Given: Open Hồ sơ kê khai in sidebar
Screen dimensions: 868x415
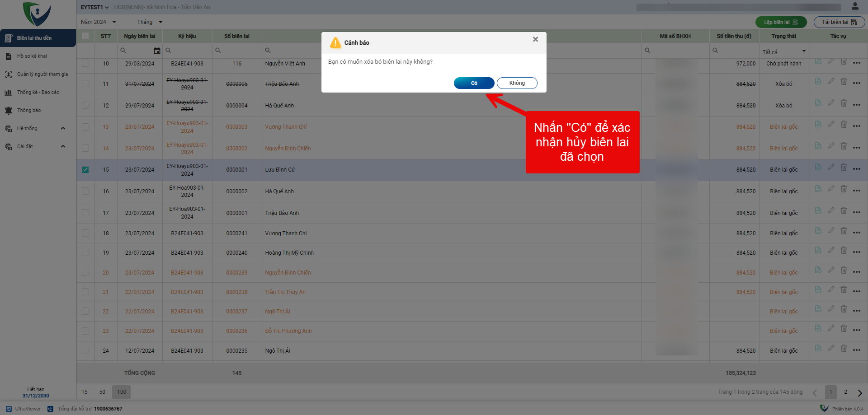Looking at the screenshot, I should (32, 56).
